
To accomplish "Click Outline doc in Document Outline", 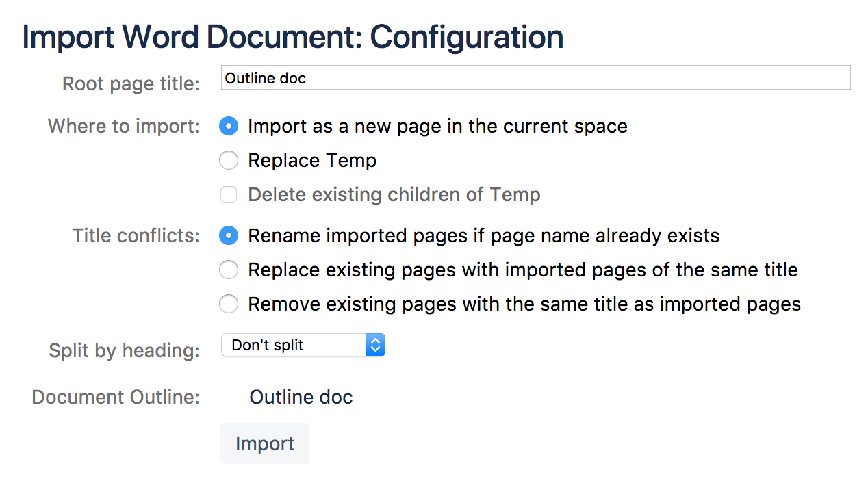I will 301,397.
